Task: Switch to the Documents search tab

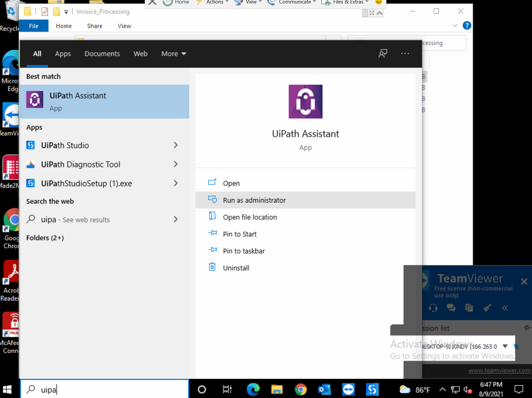Action: pos(102,54)
